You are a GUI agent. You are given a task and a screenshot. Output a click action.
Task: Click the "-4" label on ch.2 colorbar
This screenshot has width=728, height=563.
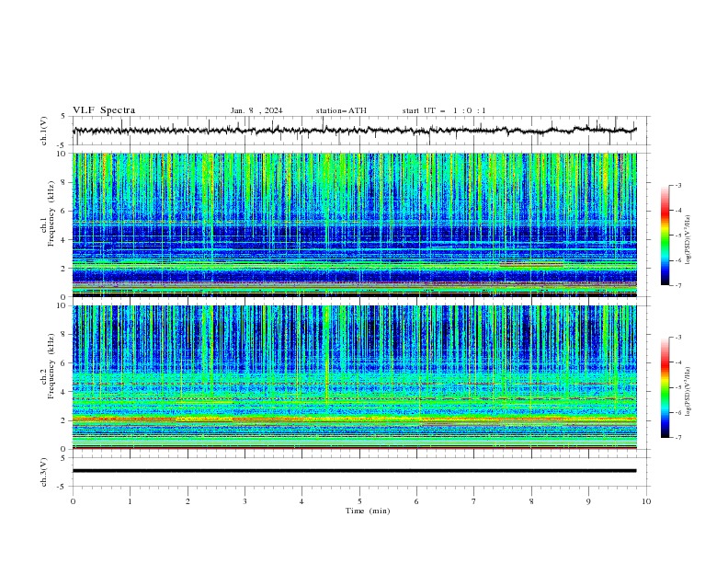click(x=678, y=362)
